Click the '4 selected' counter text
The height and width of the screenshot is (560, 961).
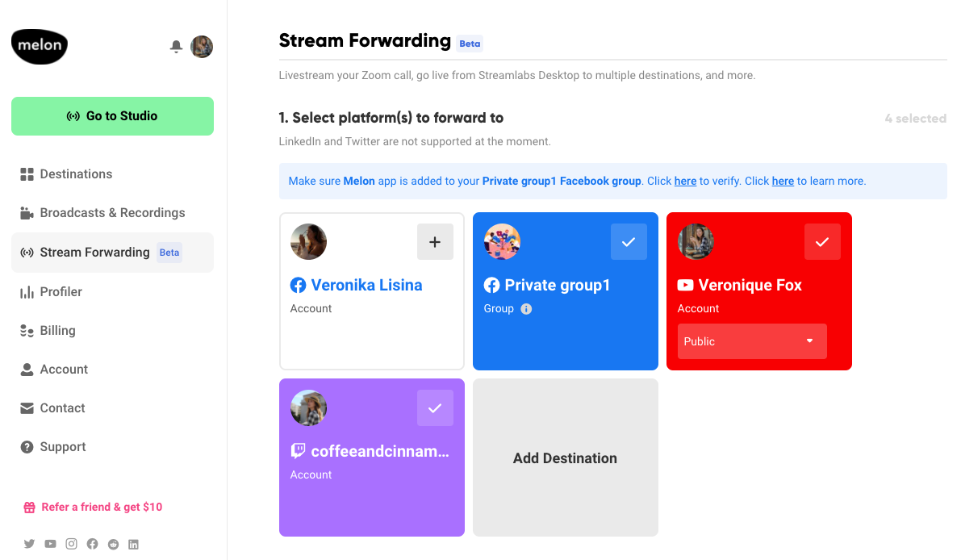916,119
